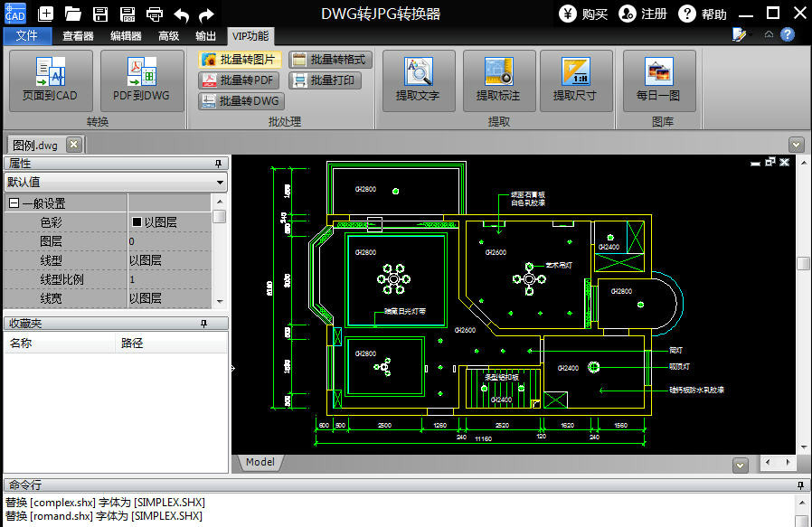Select the Model layout tab
The width and height of the screenshot is (812, 527).
coord(260,462)
